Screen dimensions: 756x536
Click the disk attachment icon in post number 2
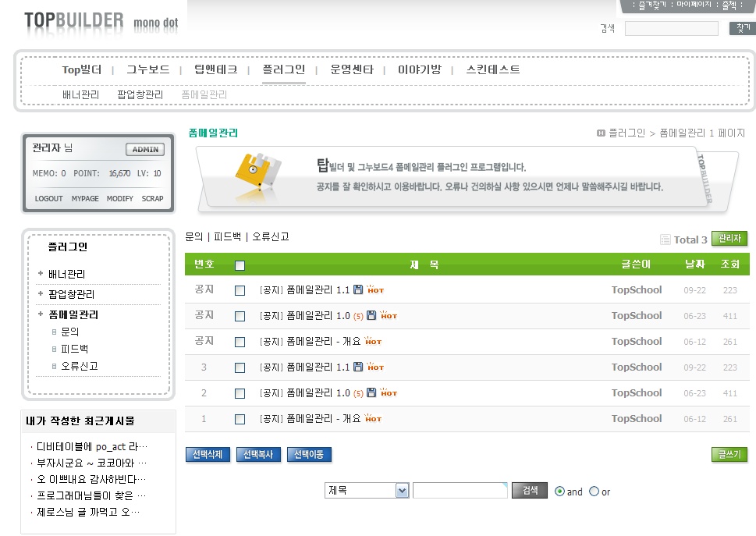(371, 392)
